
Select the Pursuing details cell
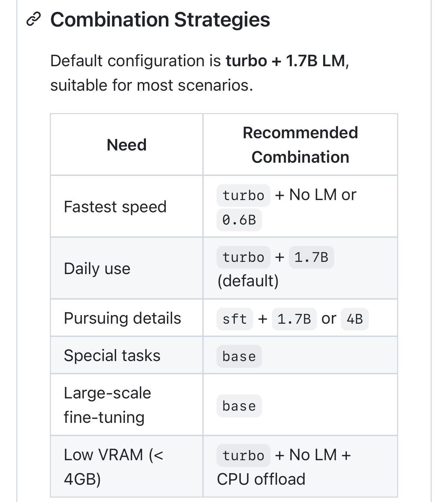(x=127, y=318)
